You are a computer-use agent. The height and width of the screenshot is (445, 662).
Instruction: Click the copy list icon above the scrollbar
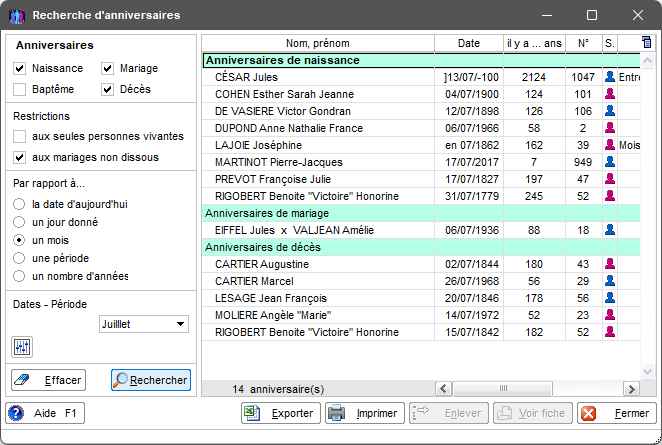tap(646, 42)
